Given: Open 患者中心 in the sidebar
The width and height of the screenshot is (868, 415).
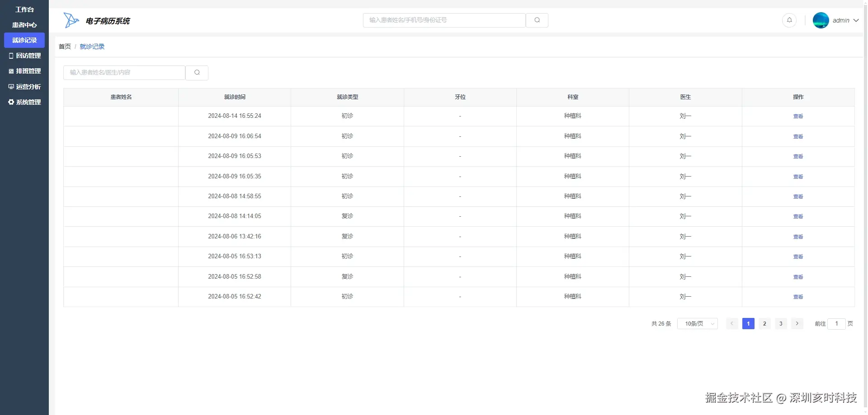Looking at the screenshot, I should (x=24, y=25).
